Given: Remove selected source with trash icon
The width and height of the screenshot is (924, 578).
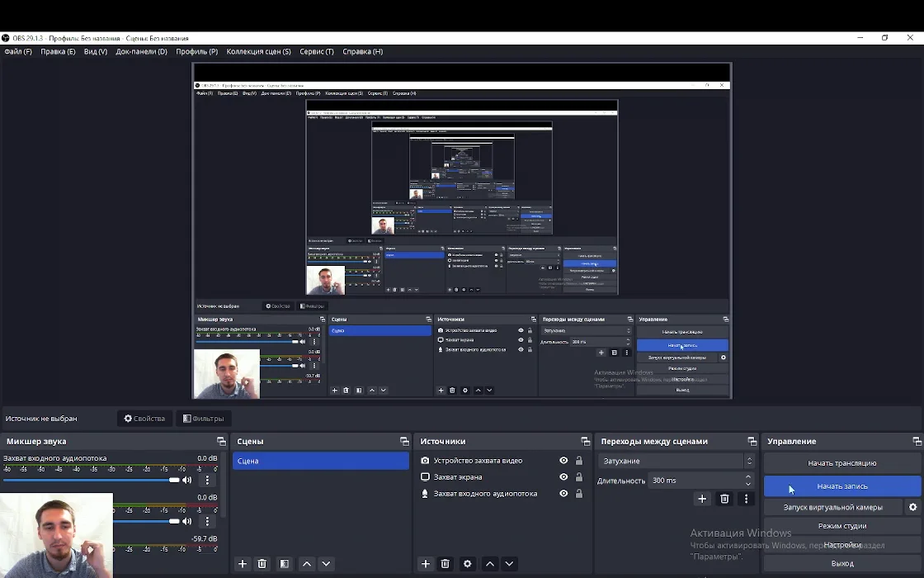Looking at the screenshot, I should (x=445, y=564).
